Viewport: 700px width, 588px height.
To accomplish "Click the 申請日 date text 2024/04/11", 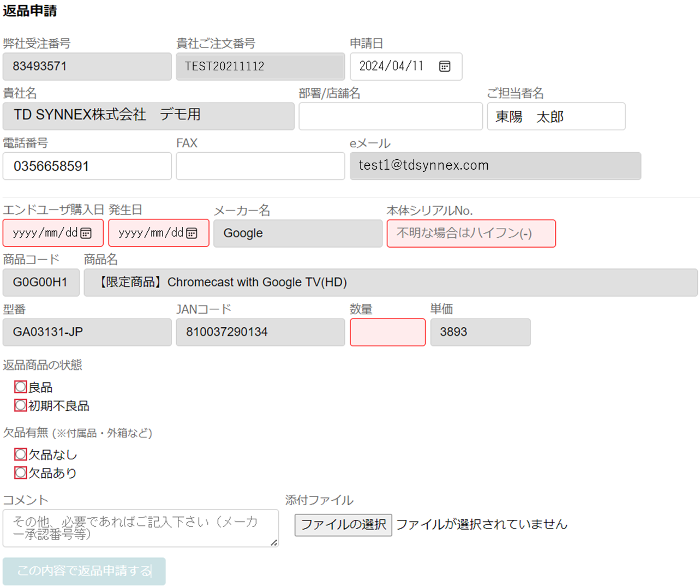I will (391, 66).
